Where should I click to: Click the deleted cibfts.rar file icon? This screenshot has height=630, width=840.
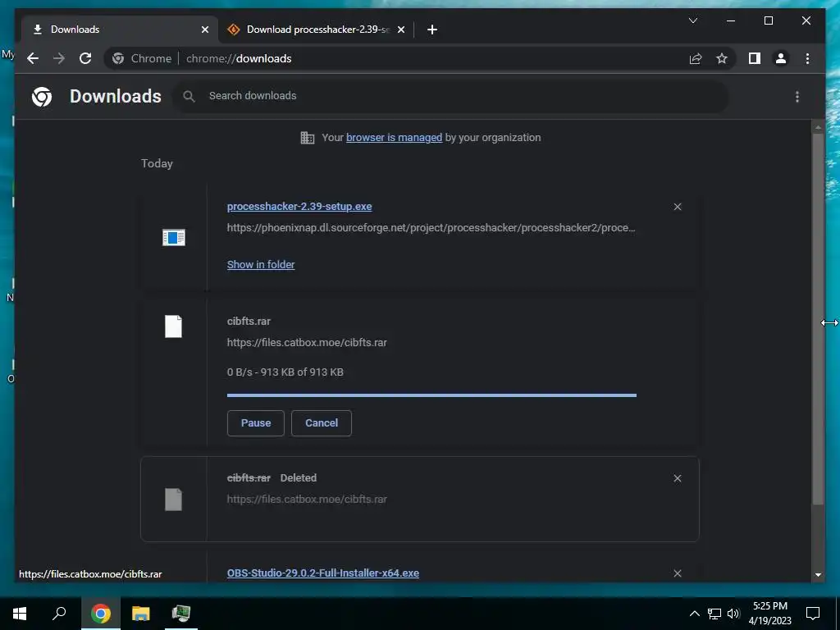coord(174,500)
